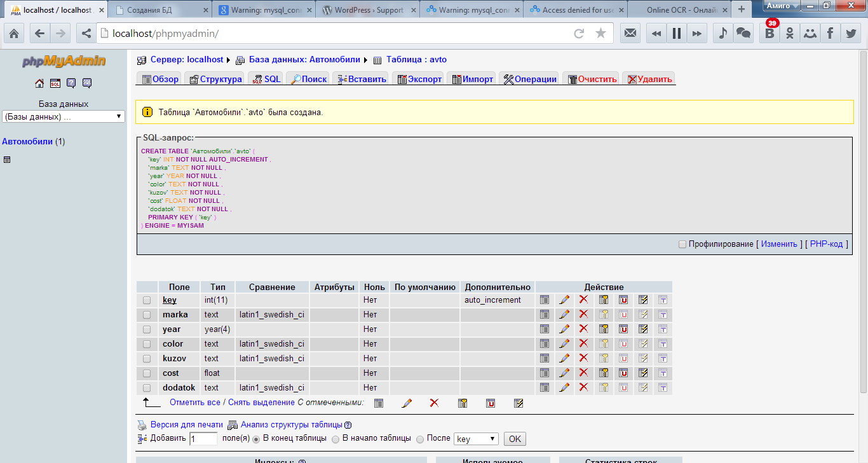This screenshot has height=463, width=868.
Task: Select the 'После' radio button
Action: 420,439
